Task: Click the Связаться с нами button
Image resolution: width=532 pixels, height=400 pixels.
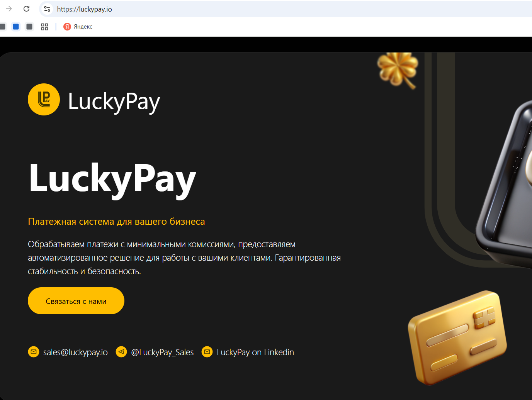Action: point(76,301)
